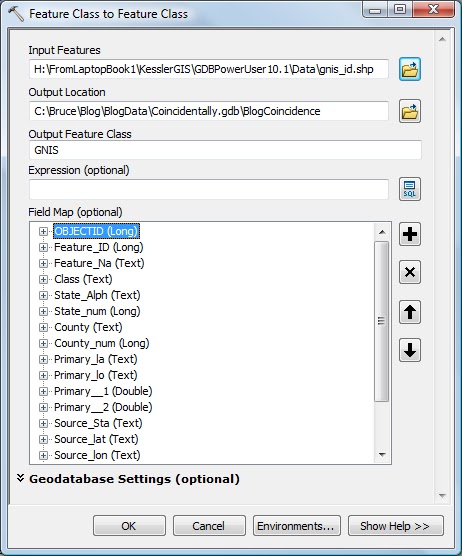Maximize the Feature Class dialog window
Viewport: 462px width, 556px height.
[400, 10]
